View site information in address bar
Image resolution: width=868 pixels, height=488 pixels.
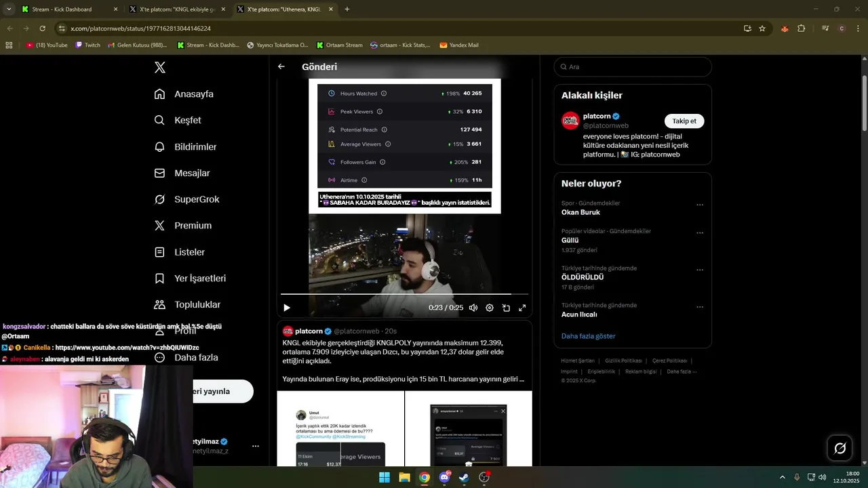point(62,28)
